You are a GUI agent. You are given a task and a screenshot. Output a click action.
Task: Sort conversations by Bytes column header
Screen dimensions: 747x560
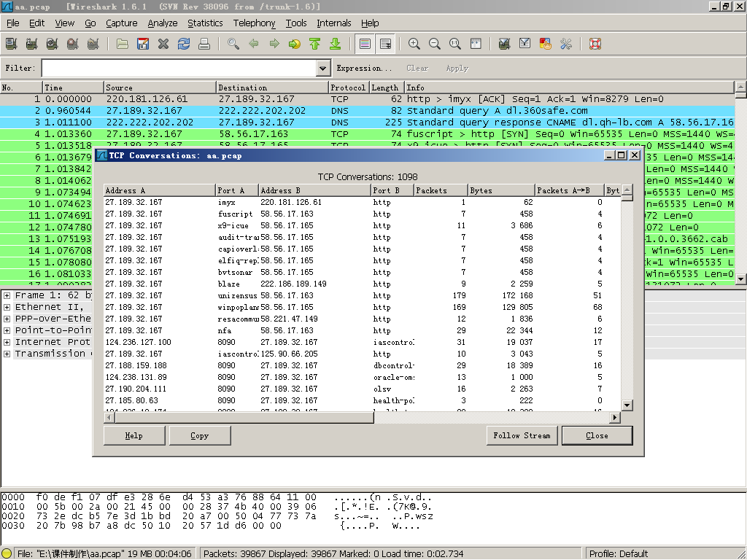(x=501, y=190)
